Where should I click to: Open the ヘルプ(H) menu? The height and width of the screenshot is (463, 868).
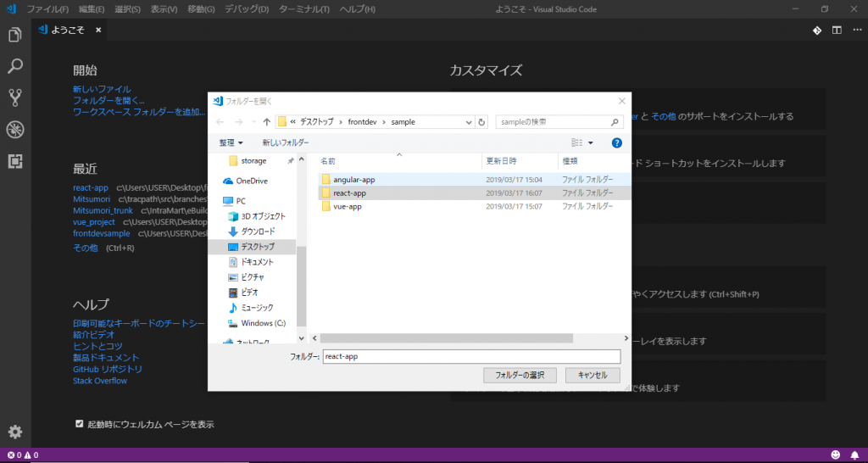tap(357, 9)
